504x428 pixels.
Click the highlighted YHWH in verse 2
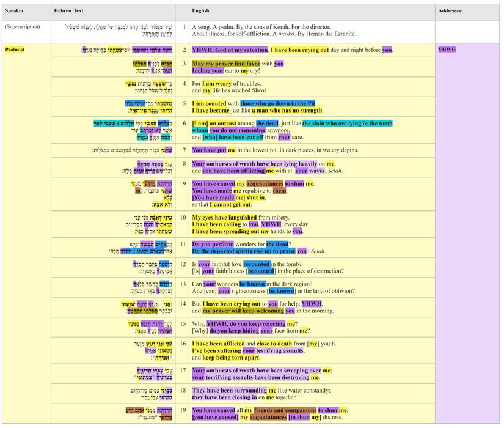coord(200,50)
